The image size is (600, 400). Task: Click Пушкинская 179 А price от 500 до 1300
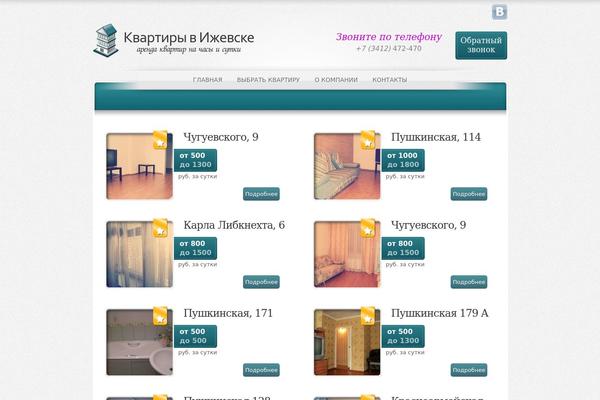[403, 336]
